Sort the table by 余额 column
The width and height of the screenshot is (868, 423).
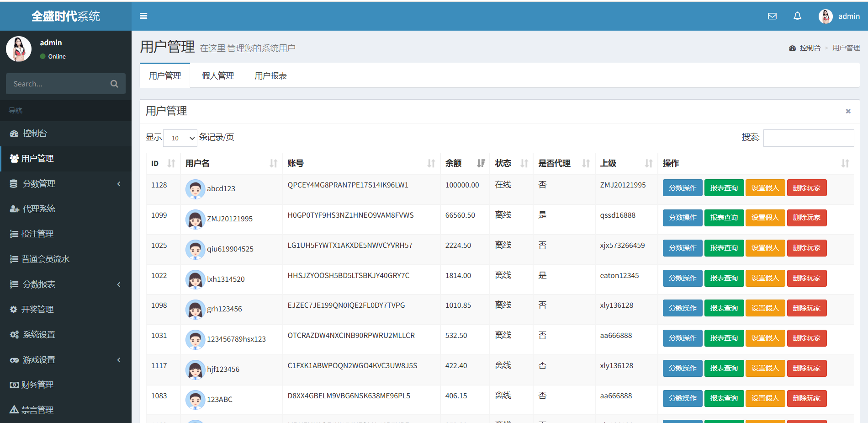coord(480,163)
